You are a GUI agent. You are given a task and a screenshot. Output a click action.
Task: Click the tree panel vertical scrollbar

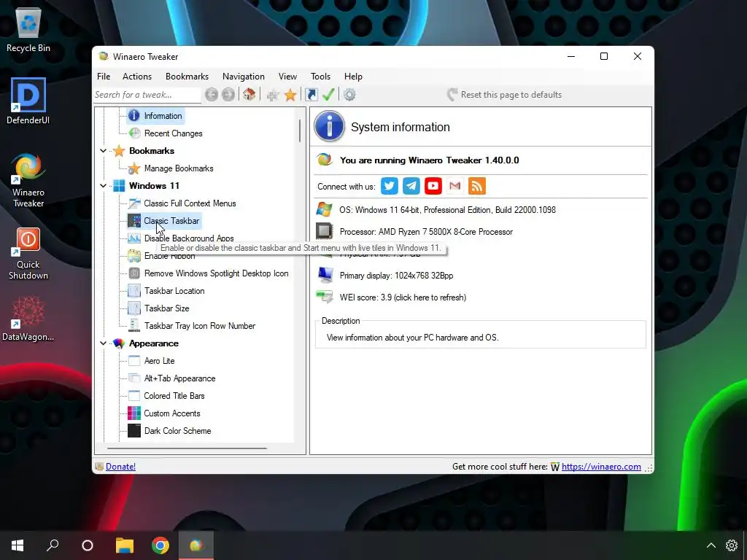coord(300,131)
